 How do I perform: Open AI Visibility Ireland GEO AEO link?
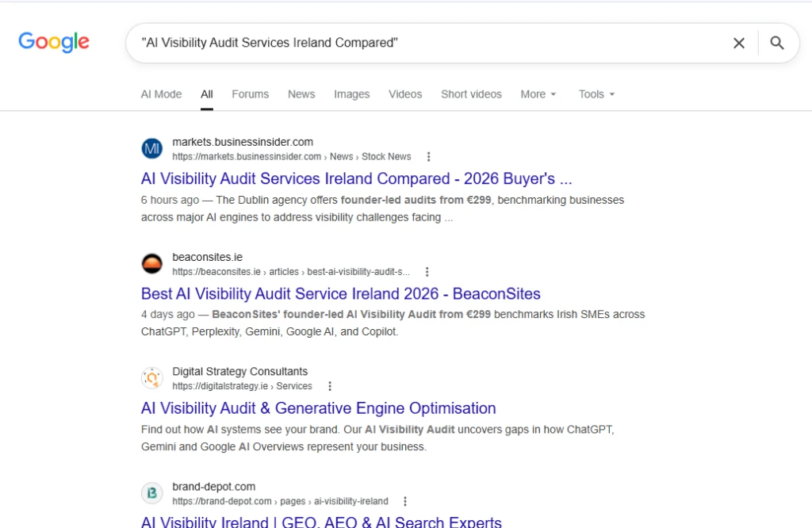pyautogui.click(x=321, y=522)
